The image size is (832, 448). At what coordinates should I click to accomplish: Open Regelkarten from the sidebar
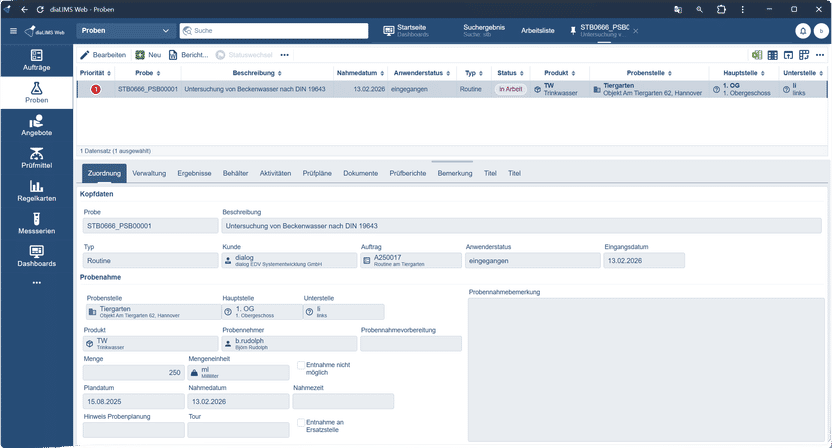pos(36,190)
